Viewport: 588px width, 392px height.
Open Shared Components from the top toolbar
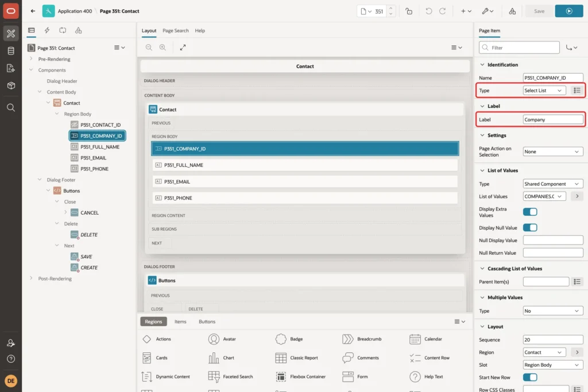pyautogui.click(x=512, y=11)
